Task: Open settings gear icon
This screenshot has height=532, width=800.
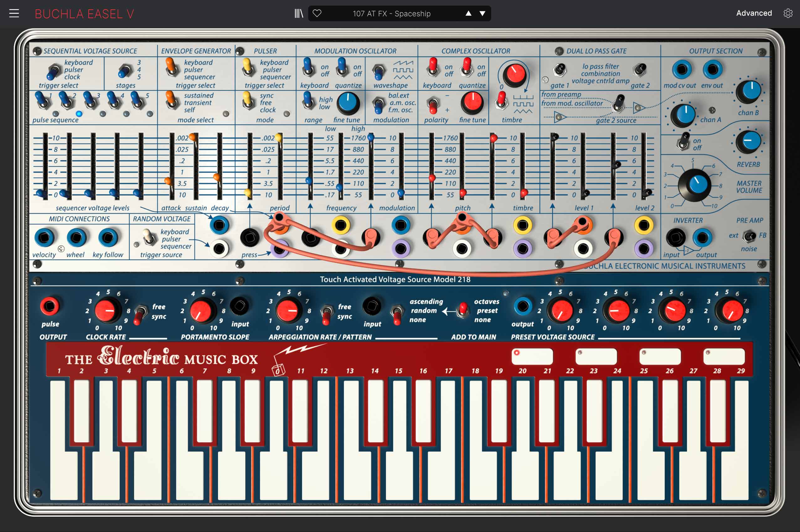Action: pyautogui.click(x=788, y=13)
